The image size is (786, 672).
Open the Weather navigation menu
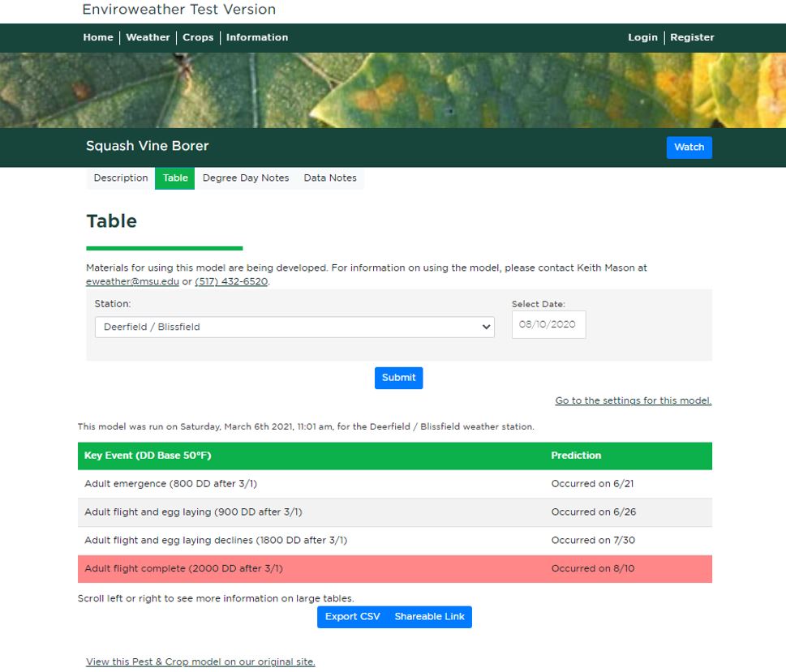click(x=148, y=37)
